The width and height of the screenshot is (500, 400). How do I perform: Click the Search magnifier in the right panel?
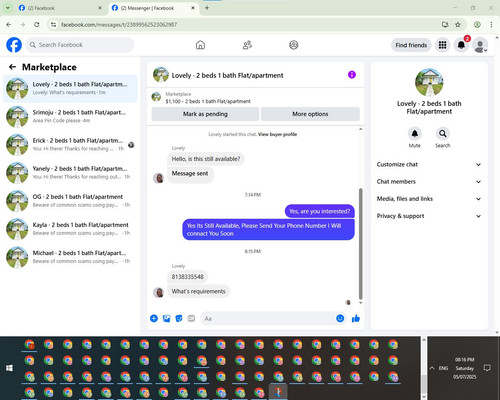443,134
